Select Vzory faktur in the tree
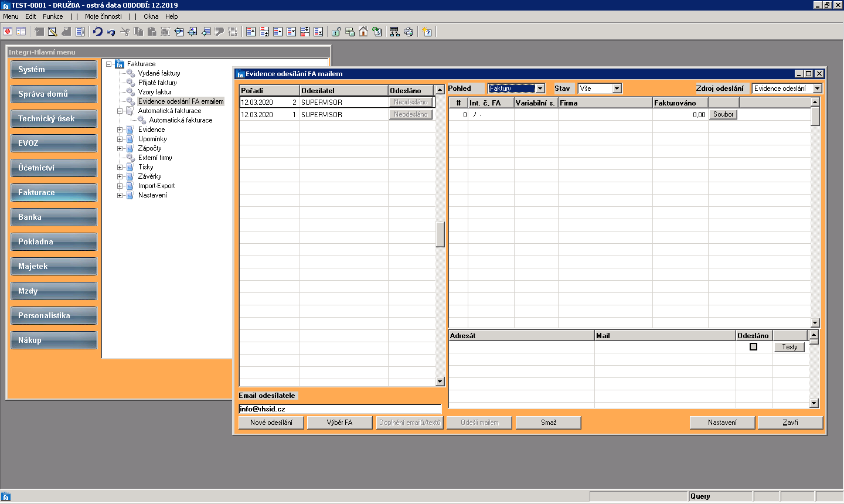The width and height of the screenshot is (844, 504). click(155, 92)
